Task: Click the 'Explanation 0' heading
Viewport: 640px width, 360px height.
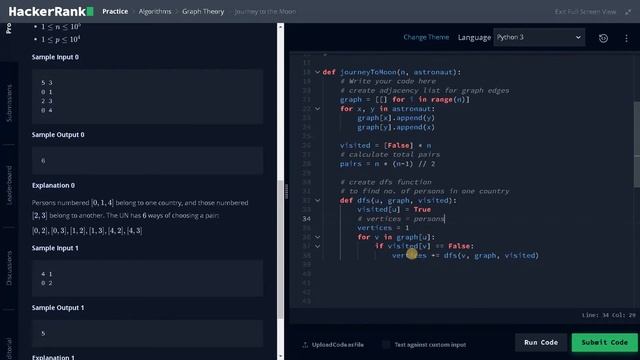Action: tap(53, 185)
